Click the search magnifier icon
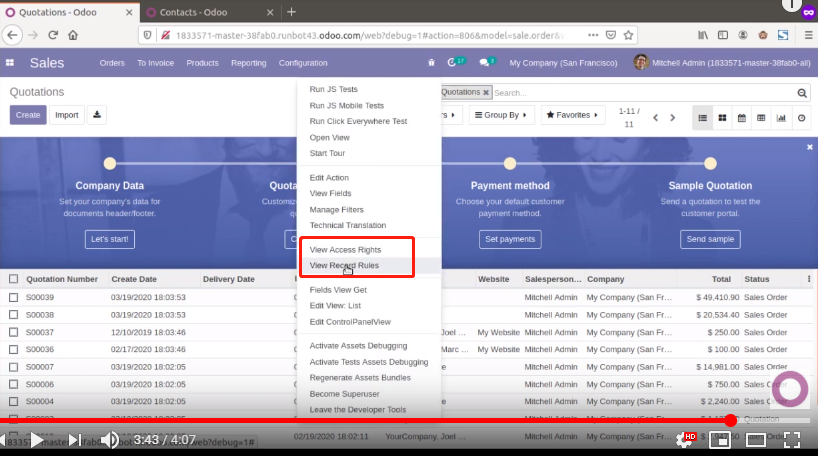Screen dimensions: 818x456 coord(802,93)
